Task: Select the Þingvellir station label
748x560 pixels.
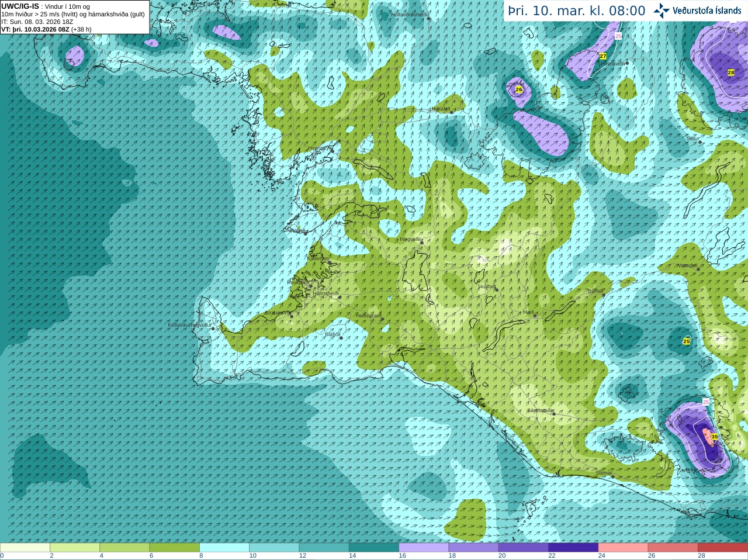Action: [411, 239]
